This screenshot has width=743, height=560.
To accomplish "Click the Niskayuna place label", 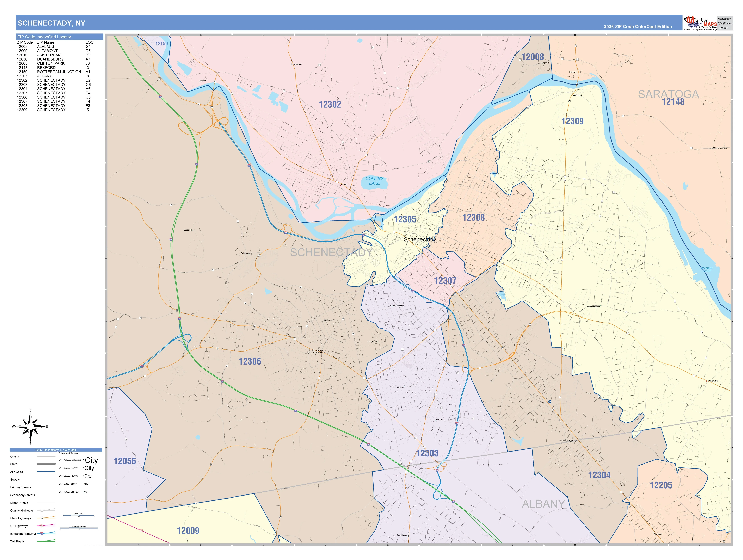I will click(x=712, y=381).
